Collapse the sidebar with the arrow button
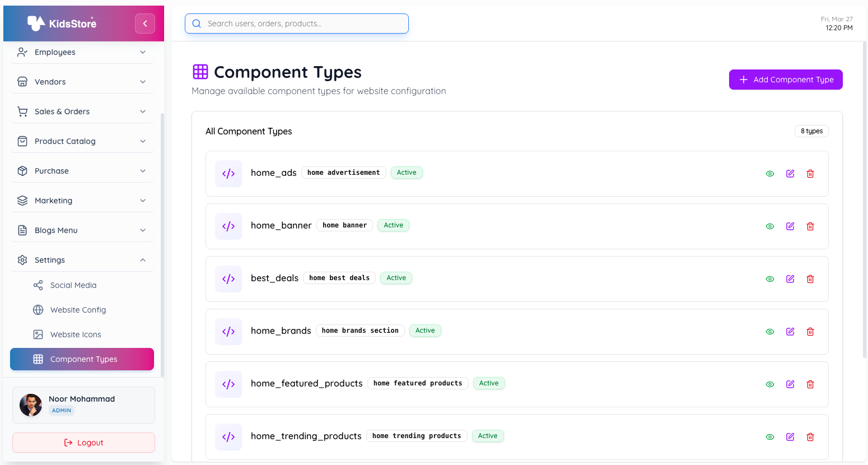 (x=144, y=23)
